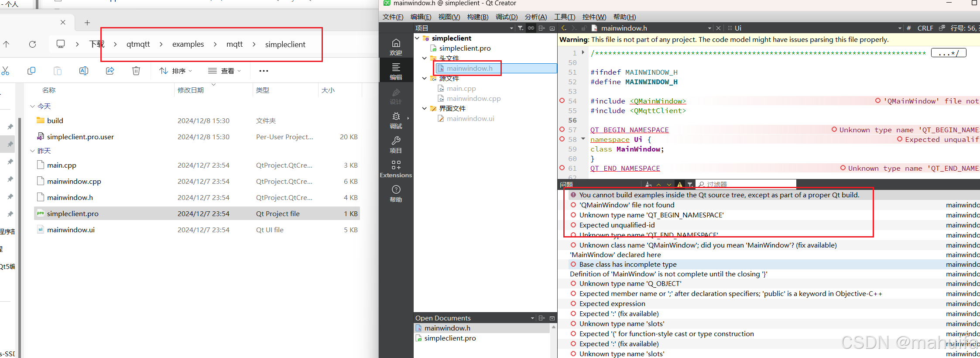Open the Open Documents panel dropdown
The height and width of the screenshot is (358, 980).
coord(532,318)
